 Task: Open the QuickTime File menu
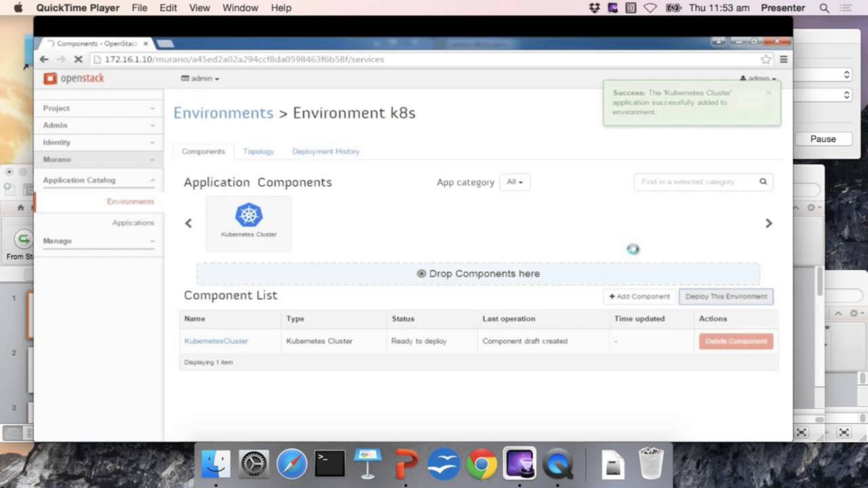(x=139, y=8)
